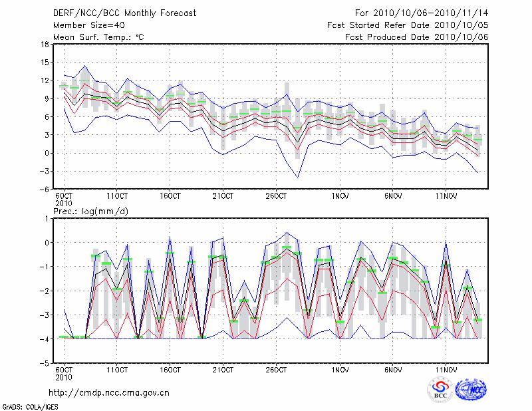The image size is (532, 411).
Task: Click the -5 value on precipitation y-axis
Action: pos(45,364)
